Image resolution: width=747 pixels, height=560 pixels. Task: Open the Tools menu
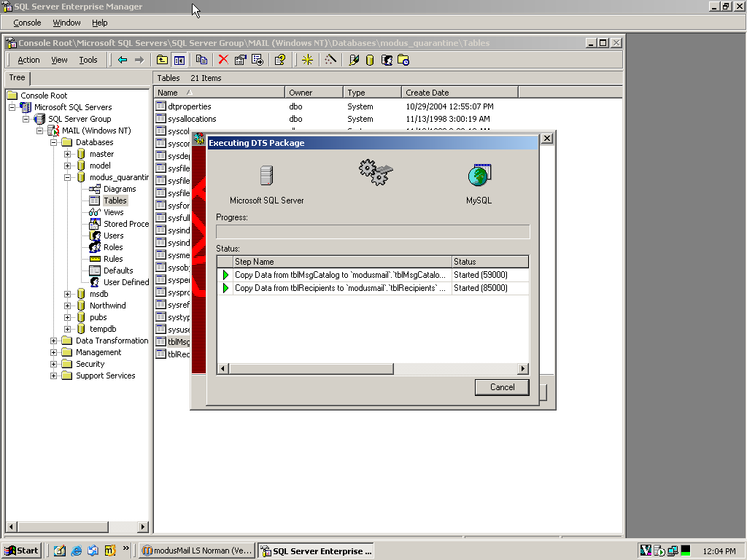pyautogui.click(x=88, y=60)
